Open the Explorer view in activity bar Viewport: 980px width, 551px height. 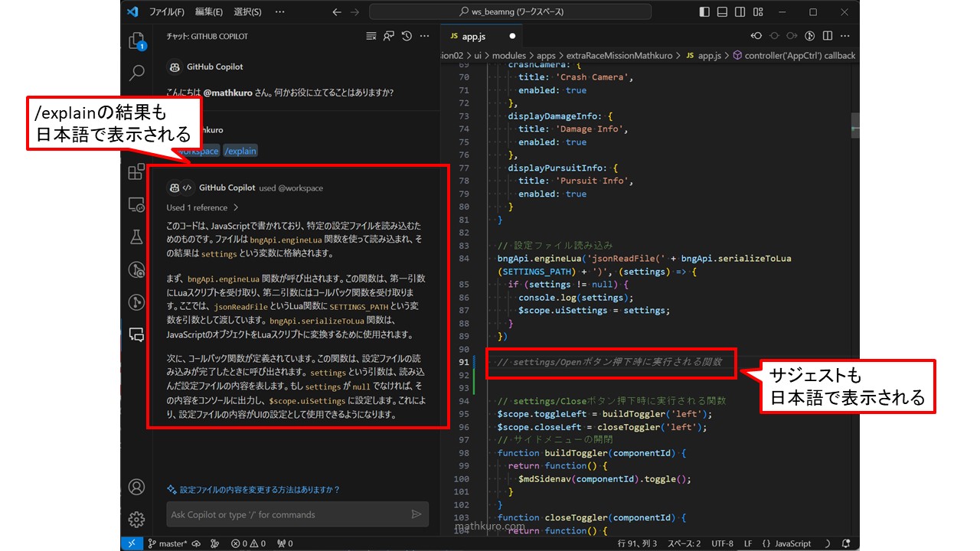click(136, 41)
